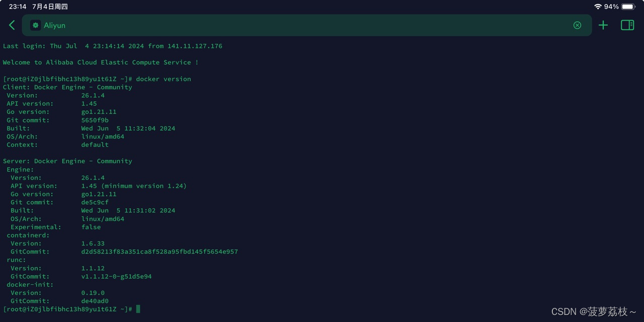Click the blinking terminal cursor at the prompt
The image size is (644, 322).
click(137, 309)
